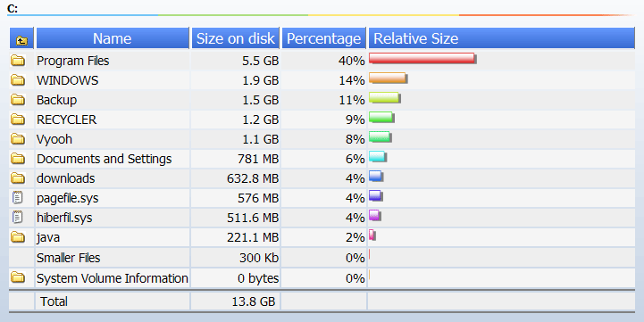
Task: Open the Documents and Settings entry
Action: [x=104, y=159]
